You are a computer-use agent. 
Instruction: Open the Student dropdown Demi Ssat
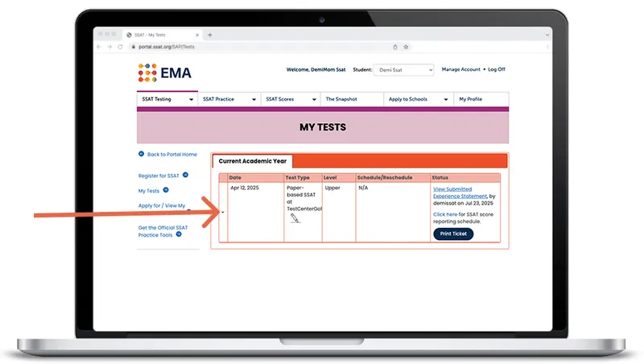click(404, 70)
